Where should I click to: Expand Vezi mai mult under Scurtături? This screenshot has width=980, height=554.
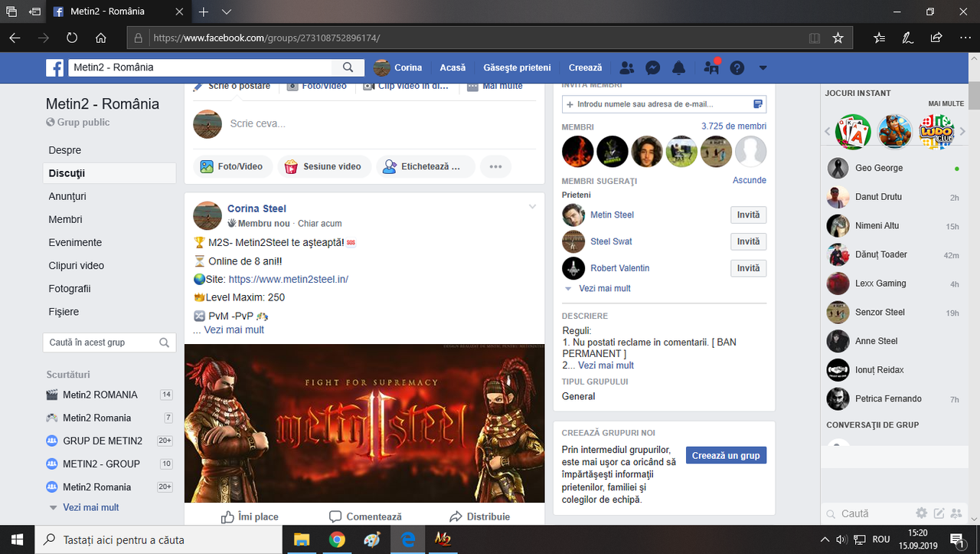[90, 507]
